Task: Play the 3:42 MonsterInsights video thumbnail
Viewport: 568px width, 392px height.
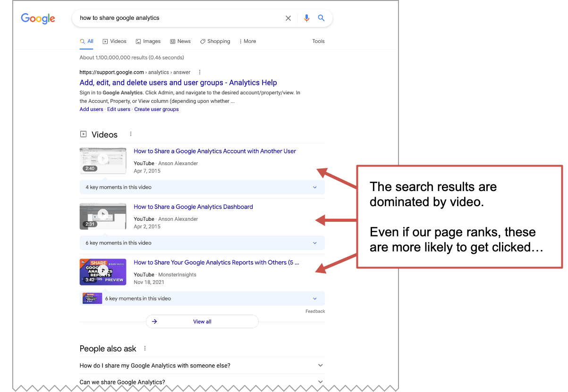Action: click(x=103, y=272)
